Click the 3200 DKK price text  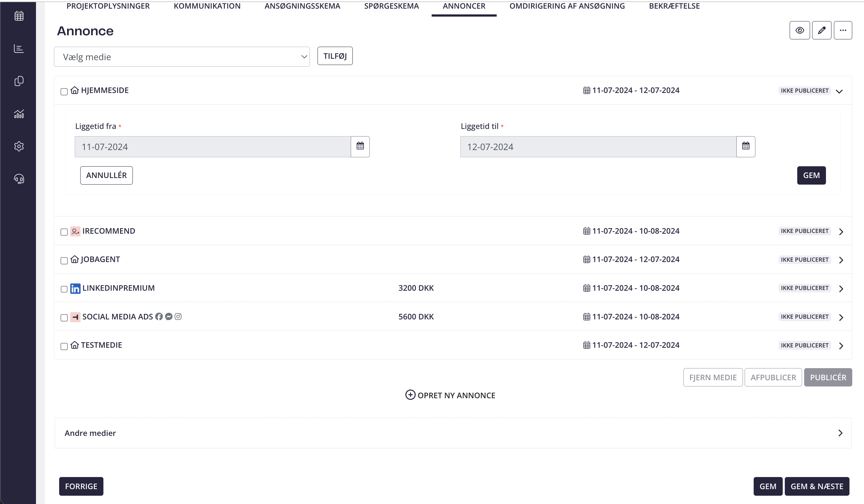[x=416, y=288]
